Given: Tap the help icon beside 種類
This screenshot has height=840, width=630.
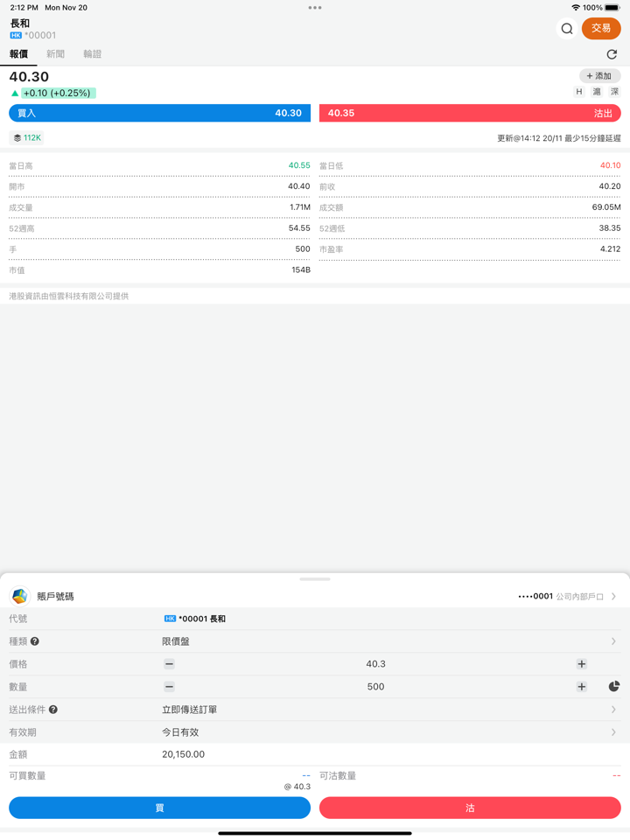Looking at the screenshot, I should point(35,641).
